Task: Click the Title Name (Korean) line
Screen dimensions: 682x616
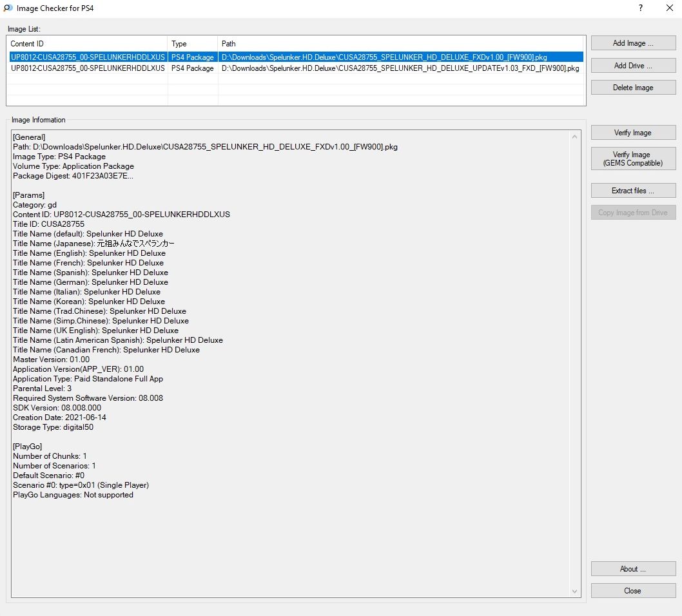Action: click(x=89, y=302)
